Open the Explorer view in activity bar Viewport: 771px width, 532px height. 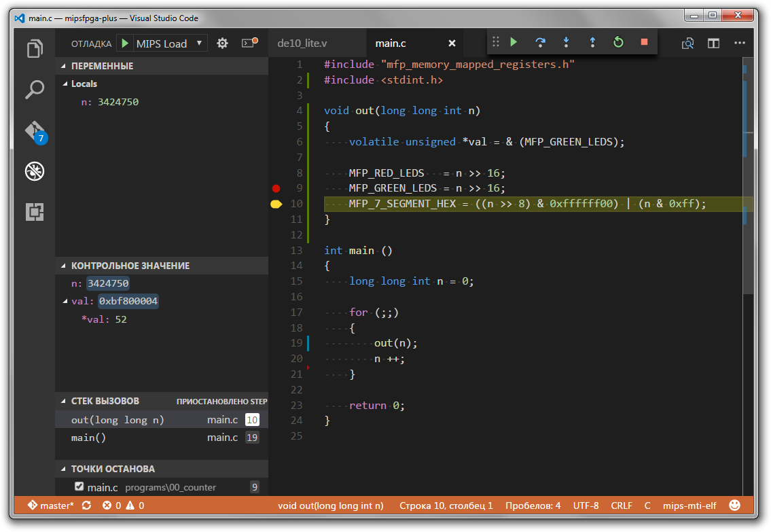[35, 49]
